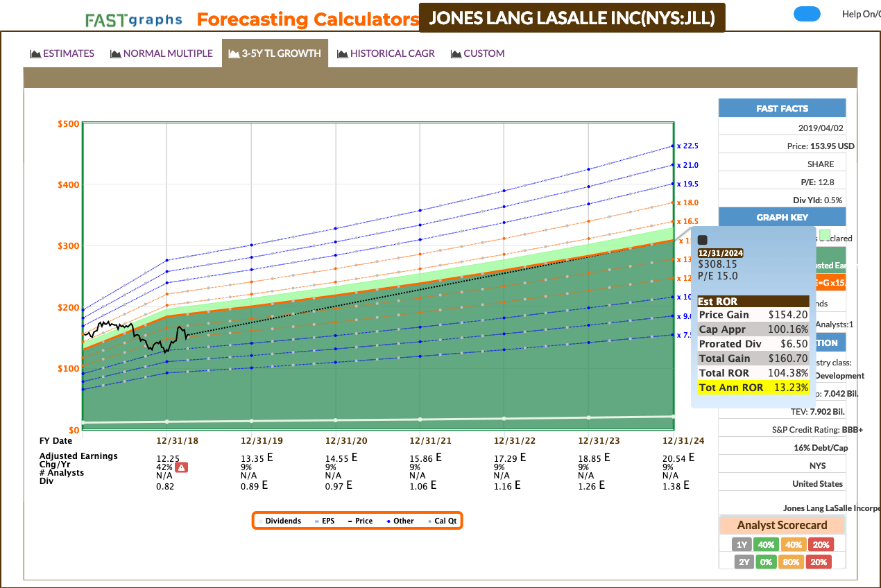Screen dimensions: 881x588
Task: Click the x 16.5 multiple line label
Action: pyautogui.click(x=688, y=221)
